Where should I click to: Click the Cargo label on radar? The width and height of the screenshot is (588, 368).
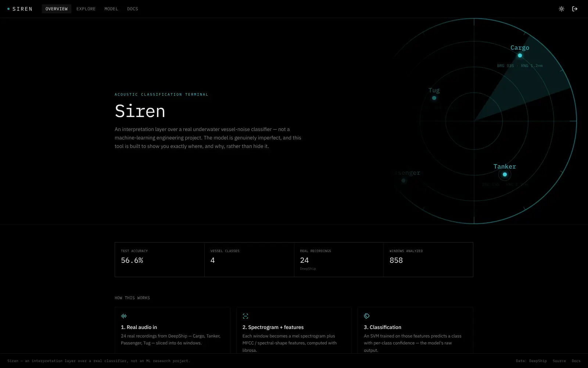click(x=520, y=47)
